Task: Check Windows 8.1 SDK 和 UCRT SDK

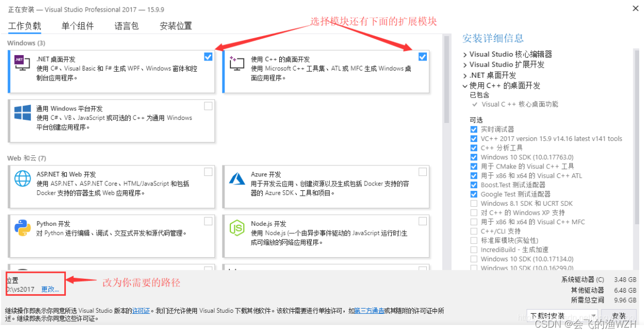Action: pos(474,204)
